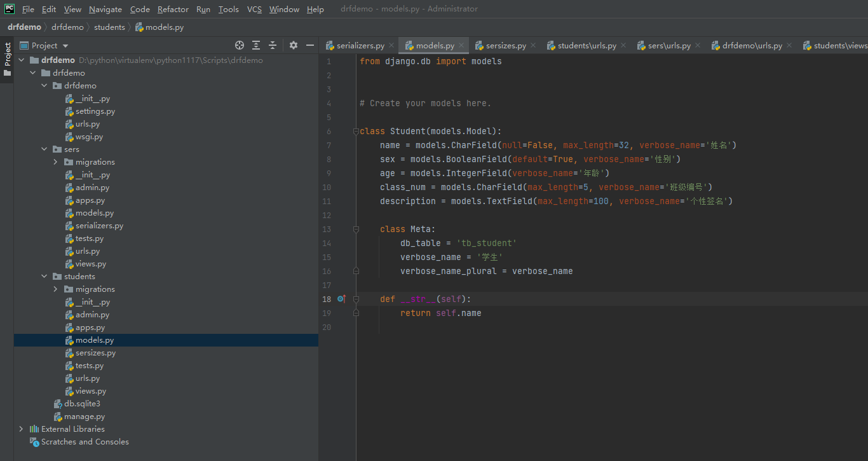Click the PyCharm logo icon in title bar
The height and width of the screenshot is (461, 868).
point(10,9)
